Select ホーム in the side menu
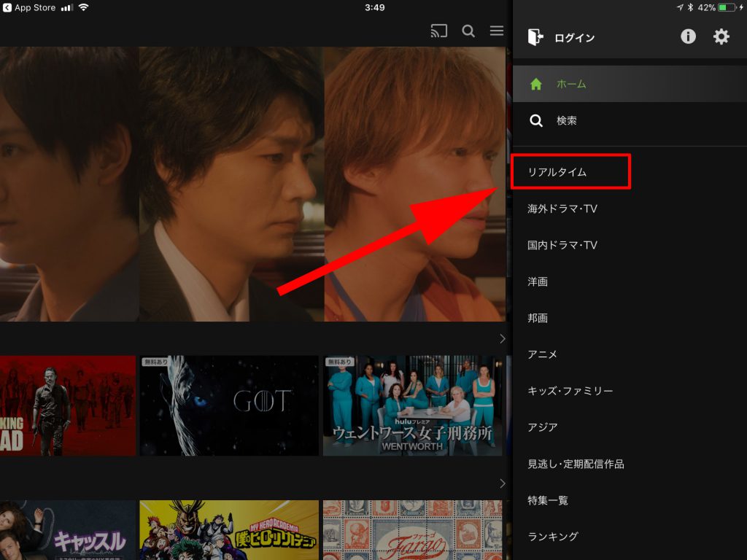 630,84
